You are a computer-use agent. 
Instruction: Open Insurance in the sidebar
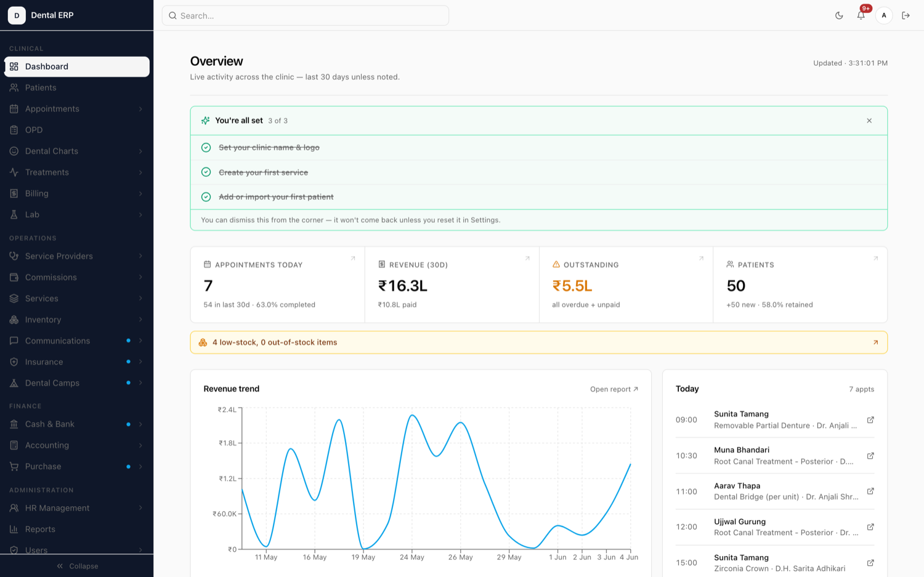(77, 362)
